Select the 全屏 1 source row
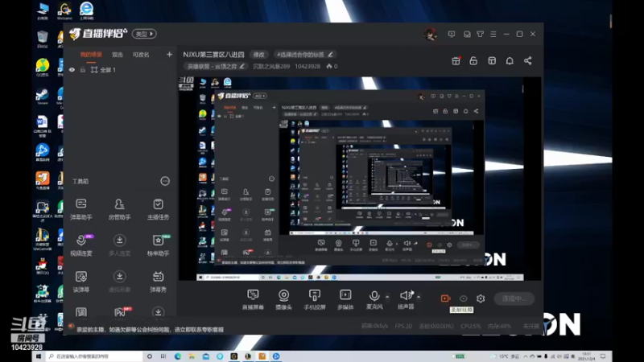This screenshot has width=644, height=362. [120, 70]
